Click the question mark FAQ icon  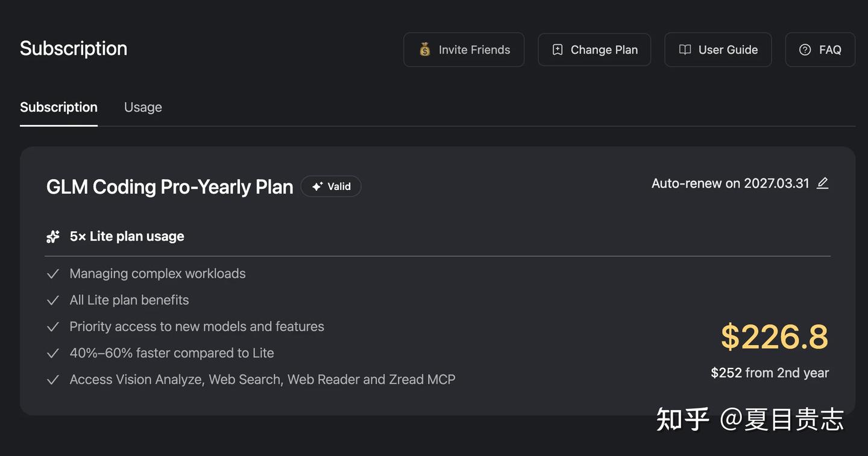pos(805,49)
